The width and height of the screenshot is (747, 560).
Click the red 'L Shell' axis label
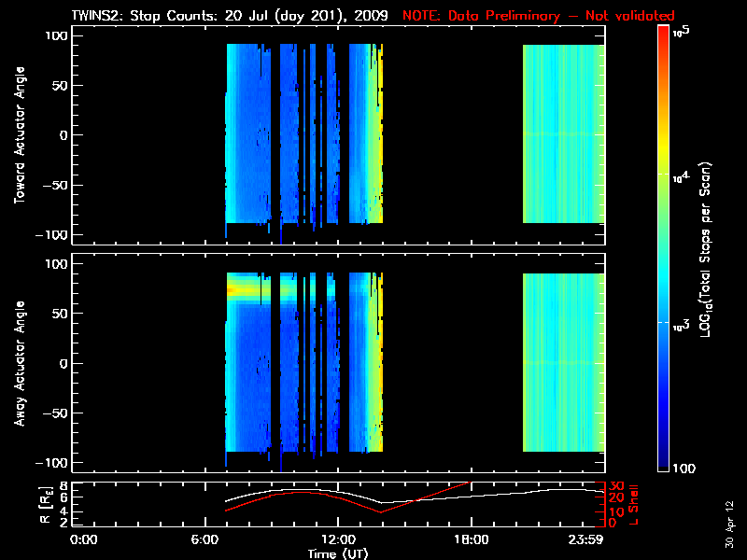tap(632, 505)
